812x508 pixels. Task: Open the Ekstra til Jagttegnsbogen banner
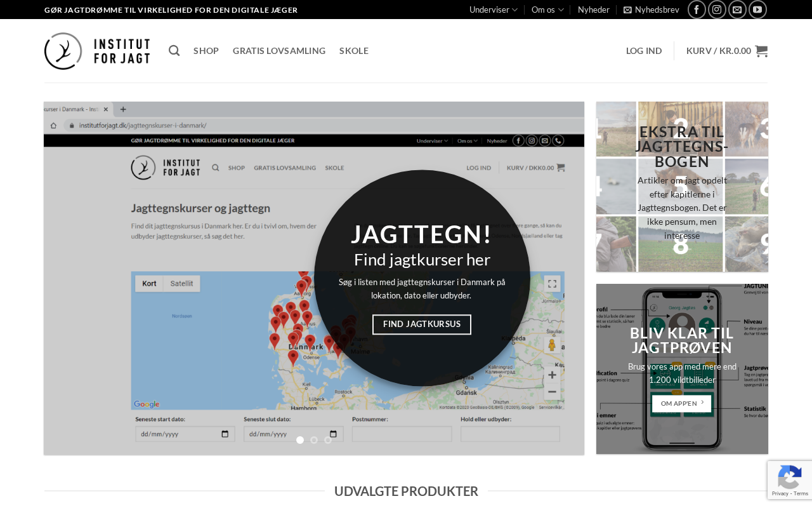click(682, 187)
